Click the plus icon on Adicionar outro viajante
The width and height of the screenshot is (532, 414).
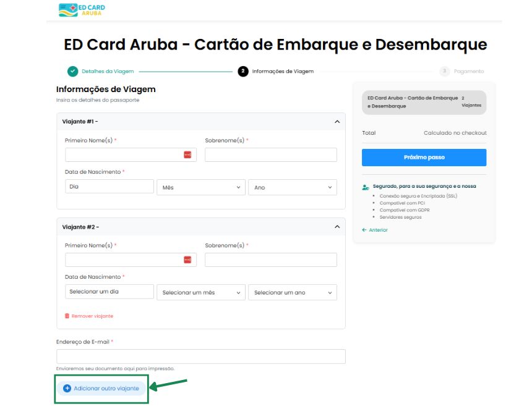[67, 388]
